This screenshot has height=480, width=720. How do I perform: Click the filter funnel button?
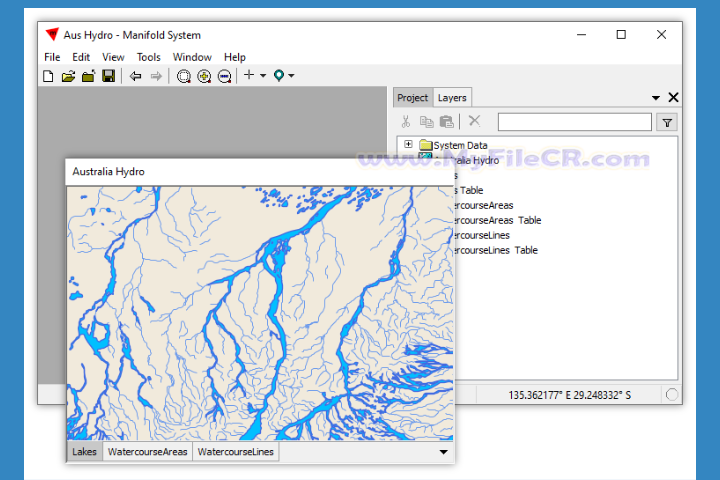pos(667,123)
